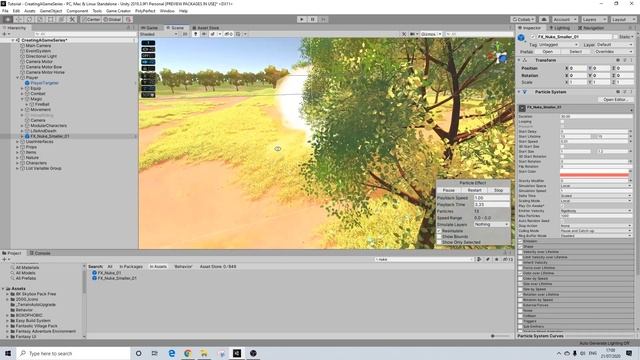The image size is (640, 360).
Task: Open Unity from the Windows taskbar
Action: click(237, 353)
